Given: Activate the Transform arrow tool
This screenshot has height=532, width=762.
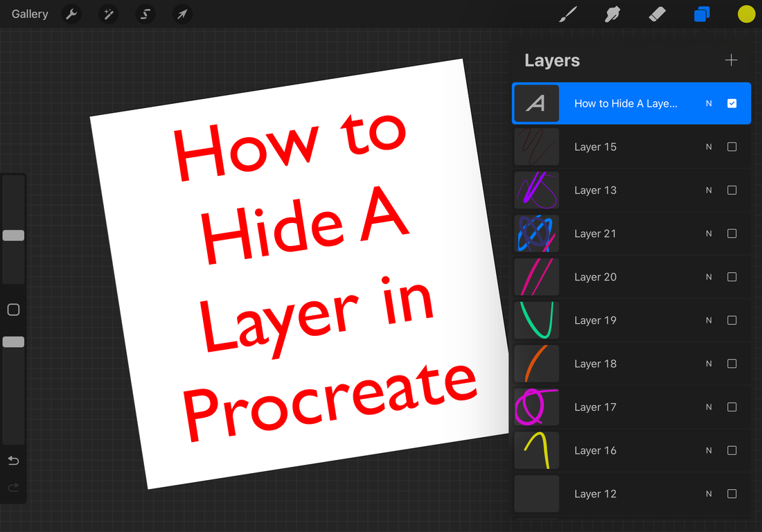Looking at the screenshot, I should 181,14.
